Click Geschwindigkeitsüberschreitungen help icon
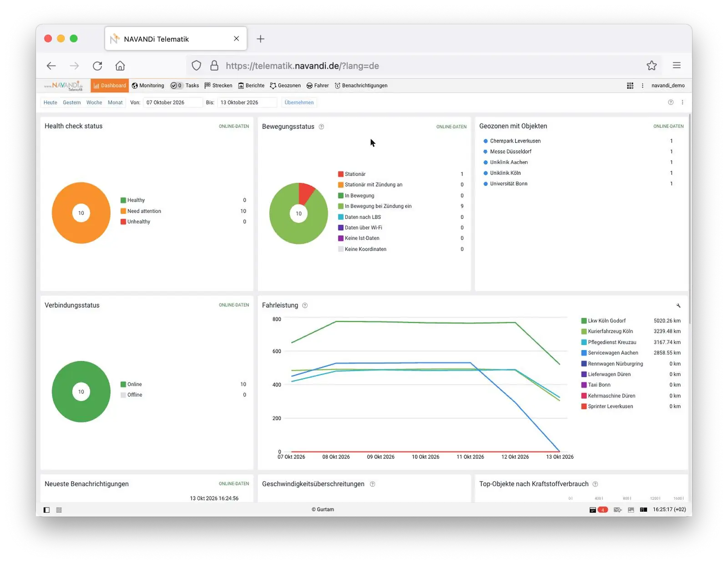The height and width of the screenshot is (564, 728). 372,484
